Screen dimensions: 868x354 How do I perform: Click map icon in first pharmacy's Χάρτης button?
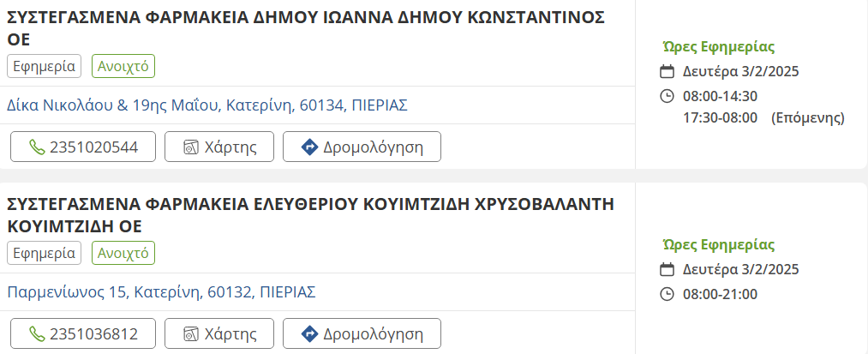point(191,147)
